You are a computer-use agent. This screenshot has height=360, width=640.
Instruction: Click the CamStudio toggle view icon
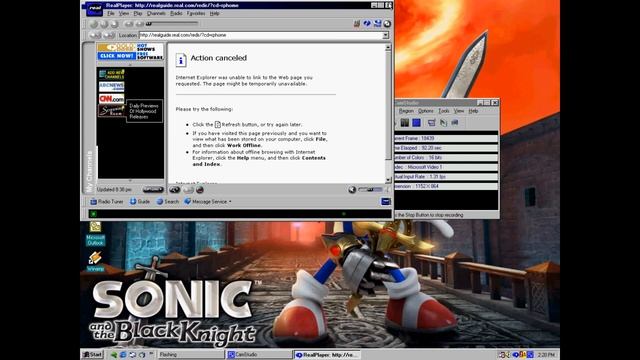(x=431, y=122)
